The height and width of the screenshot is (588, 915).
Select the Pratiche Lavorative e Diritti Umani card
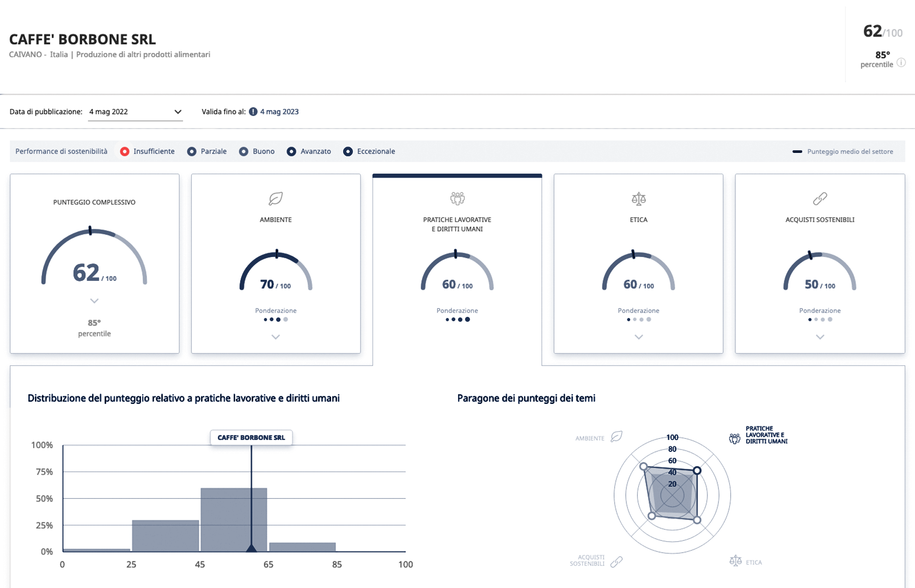pyautogui.click(x=457, y=269)
